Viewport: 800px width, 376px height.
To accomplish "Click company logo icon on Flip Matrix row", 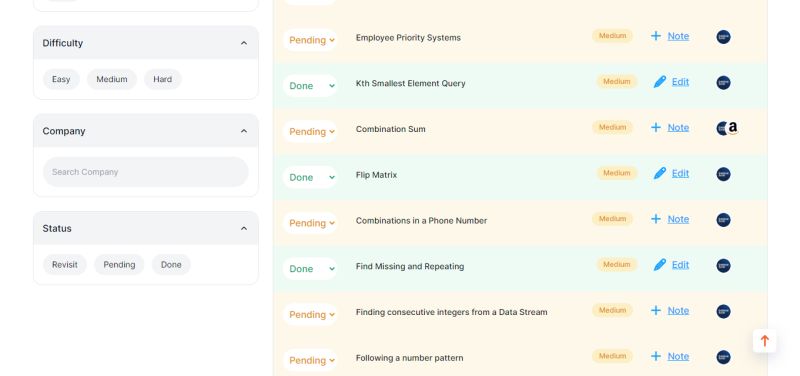I will [723, 174].
